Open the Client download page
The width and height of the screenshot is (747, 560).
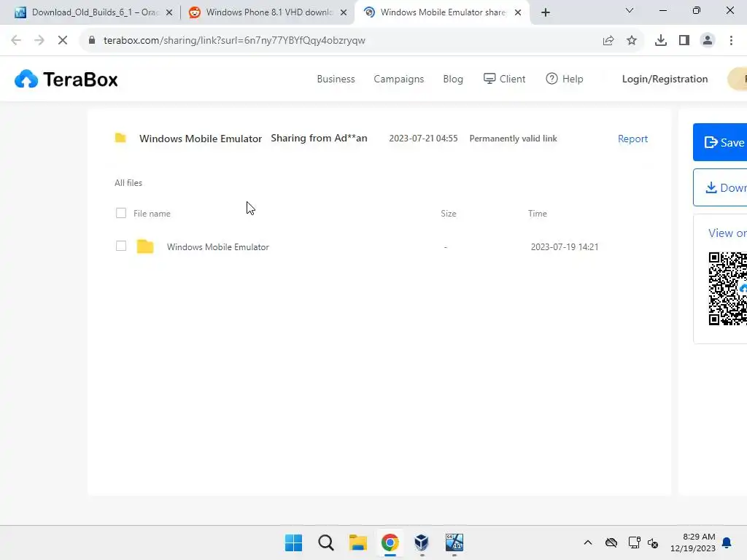click(x=505, y=79)
